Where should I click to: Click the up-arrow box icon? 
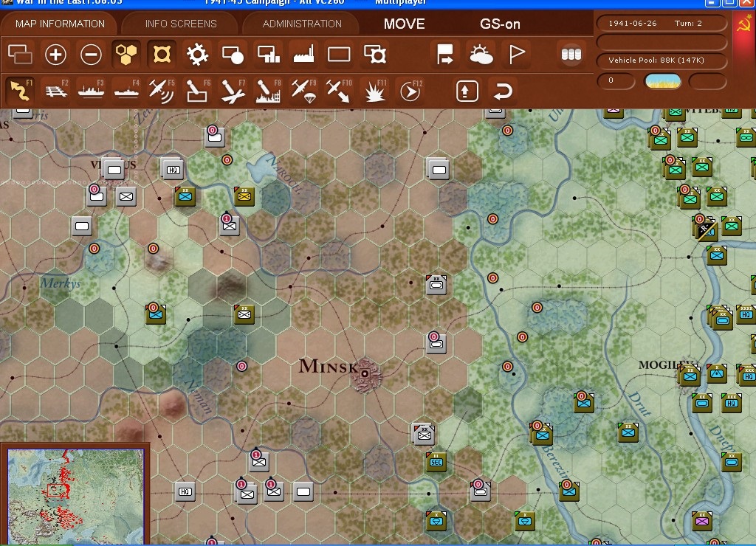point(467,91)
